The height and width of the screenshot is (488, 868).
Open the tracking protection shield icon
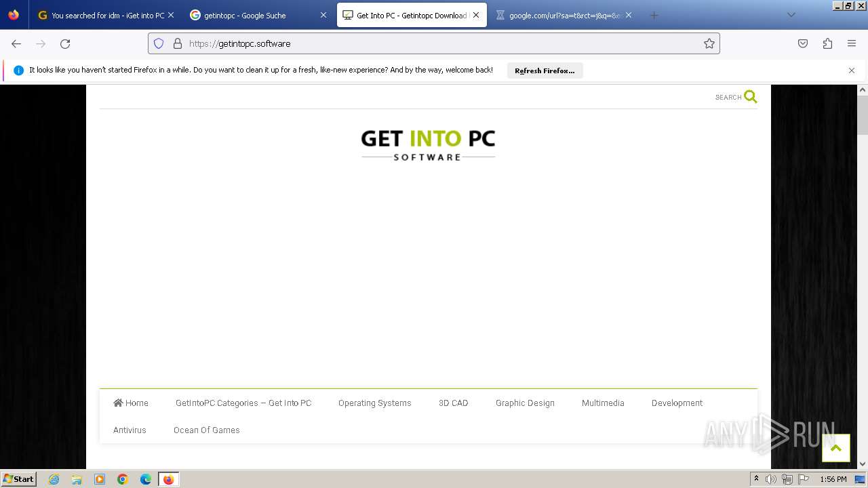[x=159, y=43]
